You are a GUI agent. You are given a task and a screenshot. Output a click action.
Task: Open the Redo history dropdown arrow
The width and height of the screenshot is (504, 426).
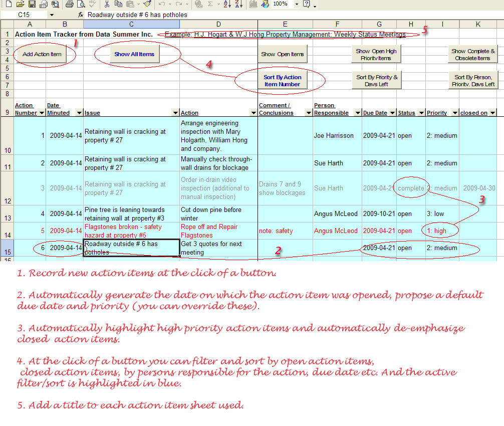(187, 5)
